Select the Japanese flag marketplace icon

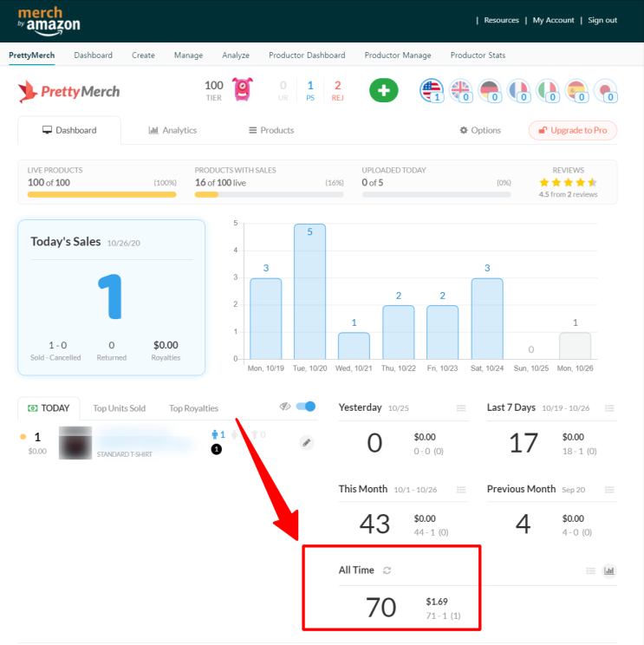click(605, 90)
